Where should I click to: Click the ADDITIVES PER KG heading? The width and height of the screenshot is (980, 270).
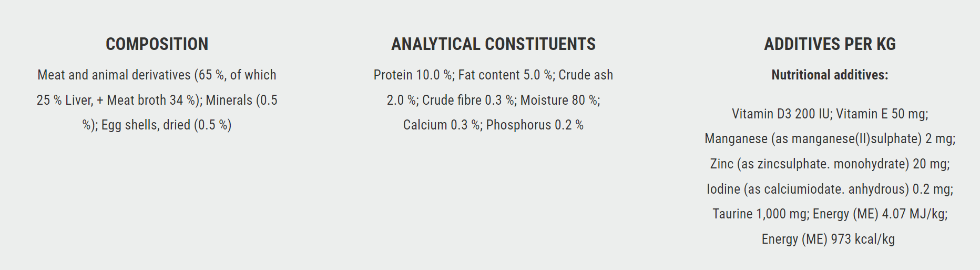pos(830,44)
